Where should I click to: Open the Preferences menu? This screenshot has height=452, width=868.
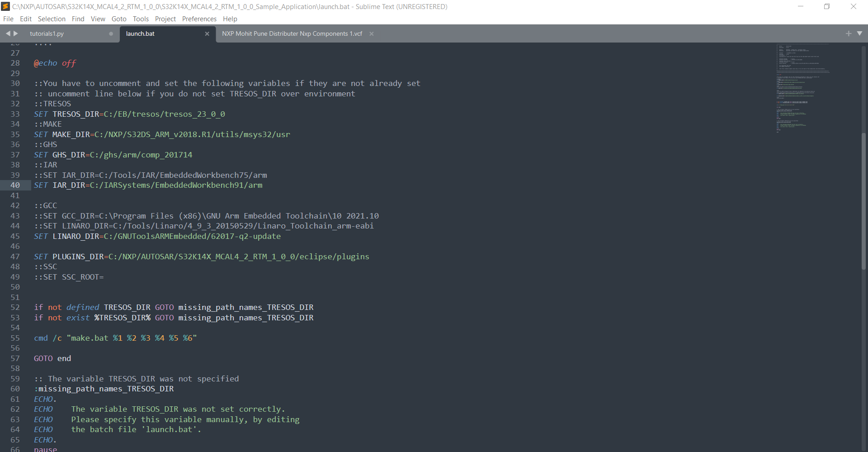[199, 19]
